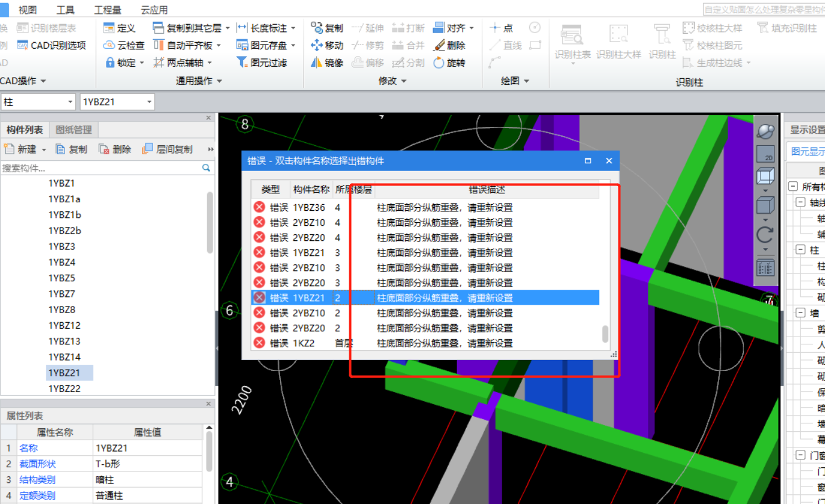Click the component list vertical scrollbar
The width and height of the screenshot is (825, 504).
pos(210,223)
